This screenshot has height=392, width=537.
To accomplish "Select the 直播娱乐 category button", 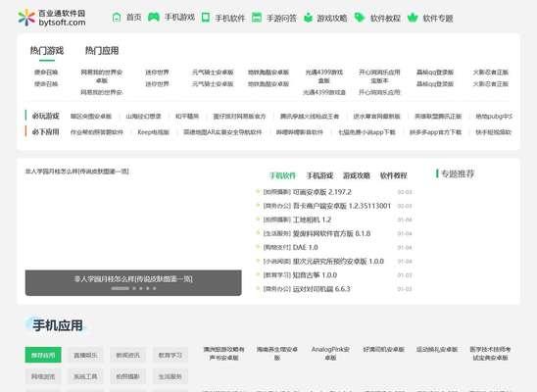I will click(x=85, y=356).
